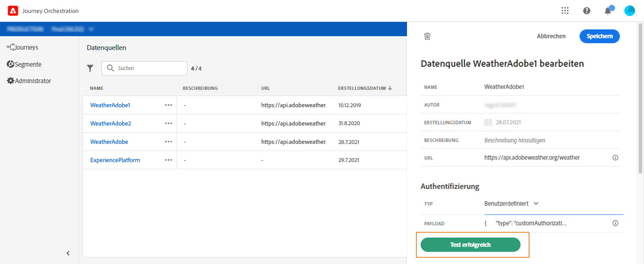Screen dimensions: 644x264
Task: Click the Test erfolgreich button
Action: pos(470,245)
